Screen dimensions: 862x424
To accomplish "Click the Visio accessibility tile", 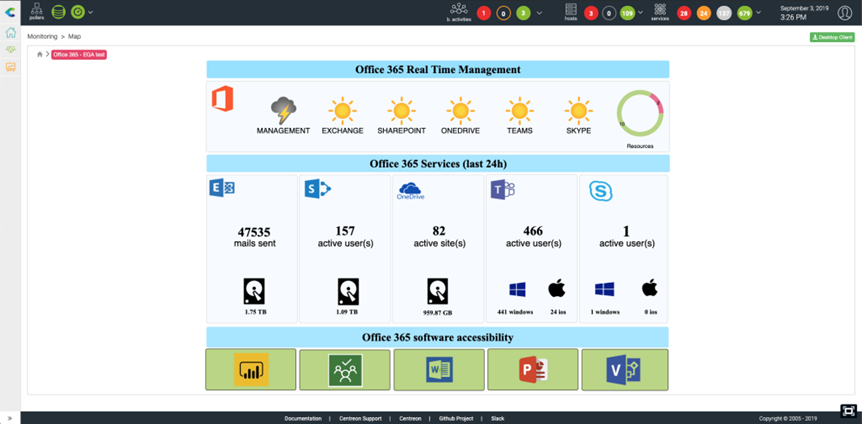I will click(625, 370).
